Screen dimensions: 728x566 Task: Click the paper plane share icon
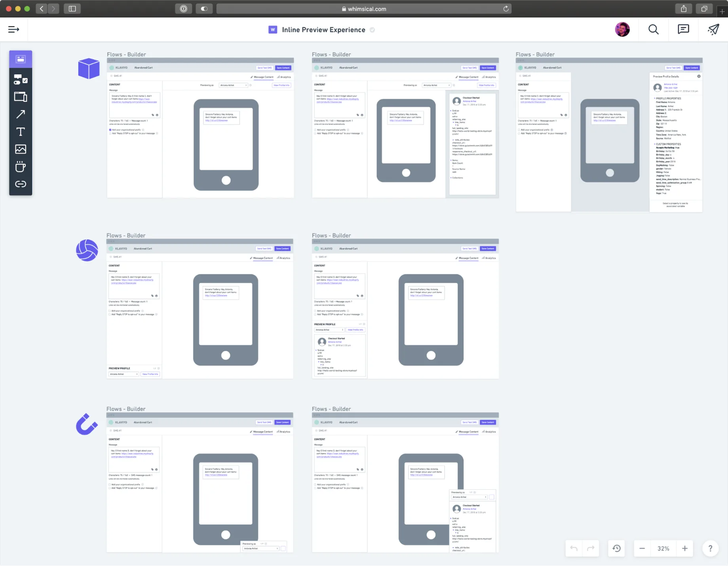pos(713,29)
